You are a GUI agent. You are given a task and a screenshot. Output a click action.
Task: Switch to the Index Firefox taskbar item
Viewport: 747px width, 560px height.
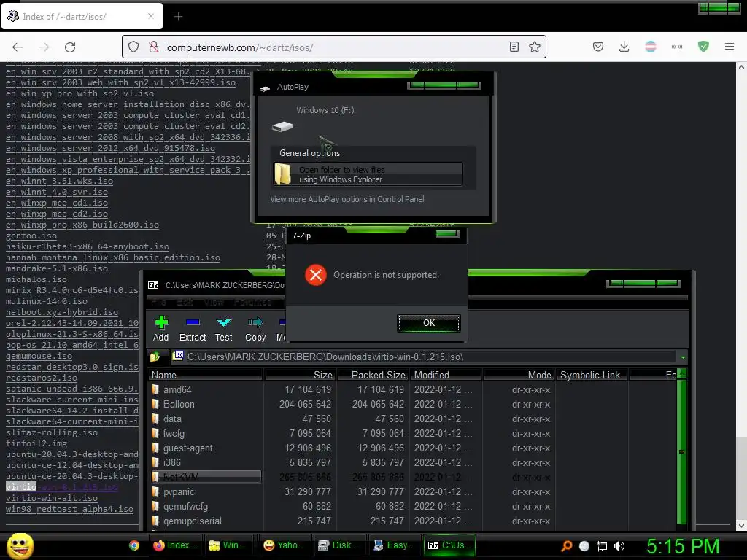click(x=177, y=545)
